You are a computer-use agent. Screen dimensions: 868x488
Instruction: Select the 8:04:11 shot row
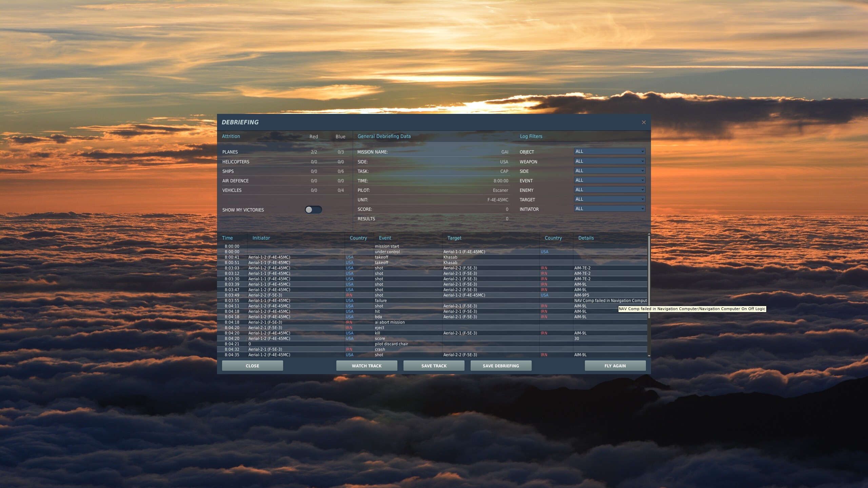pyautogui.click(x=432, y=306)
